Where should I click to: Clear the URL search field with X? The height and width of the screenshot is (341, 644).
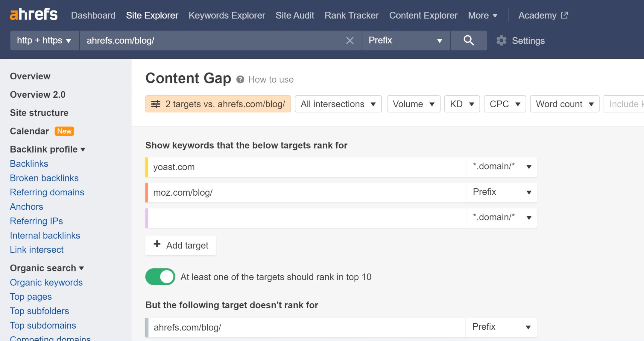[350, 40]
